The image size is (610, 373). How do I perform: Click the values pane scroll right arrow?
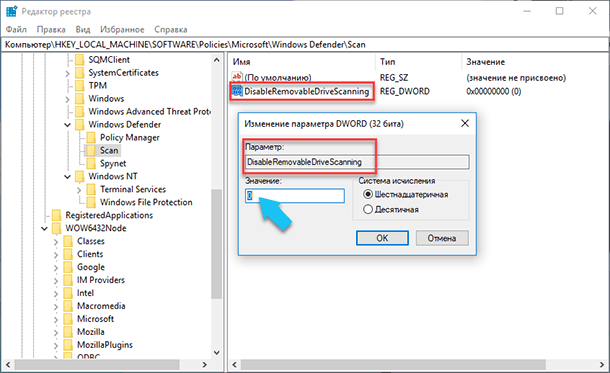click(602, 365)
